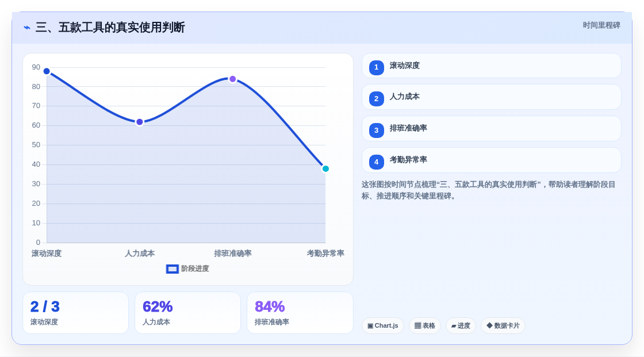The width and height of the screenshot is (644, 357).
Task: Select the 人力成本 data point at 62
Action: (140, 122)
